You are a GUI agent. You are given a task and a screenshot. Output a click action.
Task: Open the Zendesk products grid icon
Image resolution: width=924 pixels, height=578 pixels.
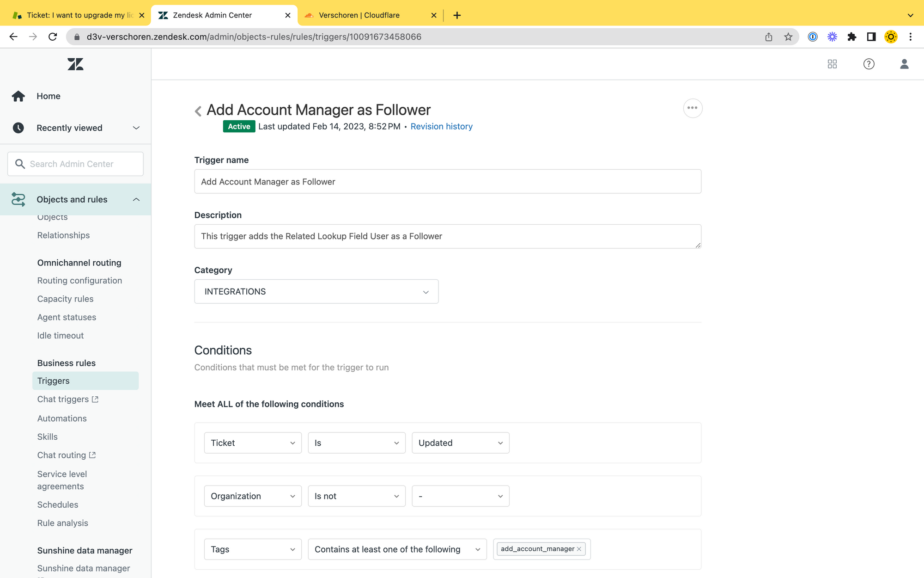coord(832,64)
